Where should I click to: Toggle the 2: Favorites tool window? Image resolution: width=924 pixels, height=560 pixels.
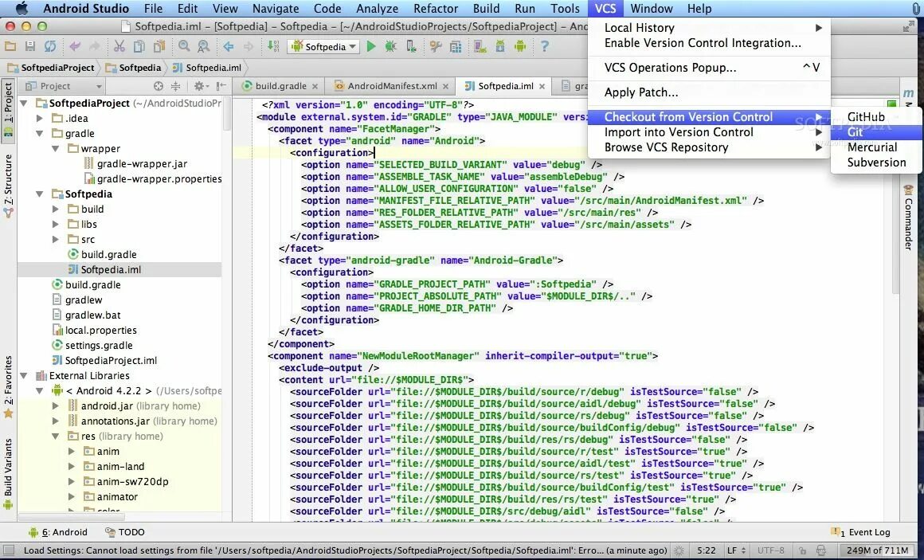coord(8,387)
